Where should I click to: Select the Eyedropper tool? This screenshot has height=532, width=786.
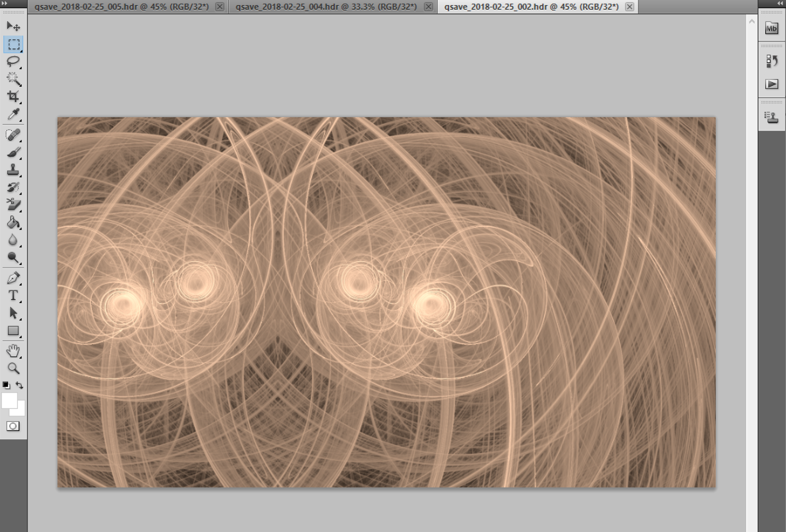tap(13, 114)
